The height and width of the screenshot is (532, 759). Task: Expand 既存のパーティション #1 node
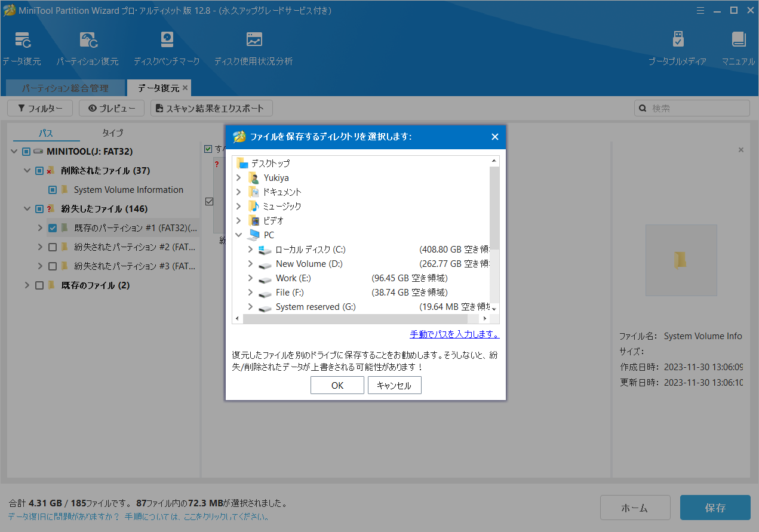[x=40, y=228]
